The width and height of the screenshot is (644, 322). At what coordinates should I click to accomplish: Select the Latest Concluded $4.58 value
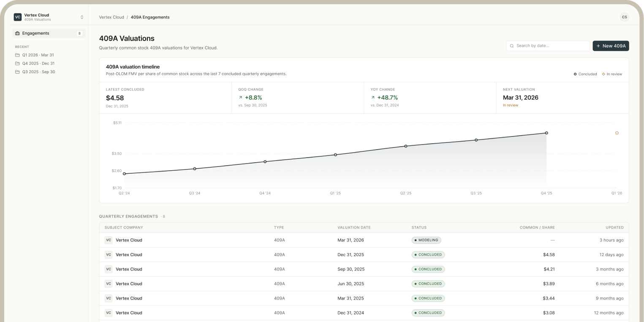(115, 98)
